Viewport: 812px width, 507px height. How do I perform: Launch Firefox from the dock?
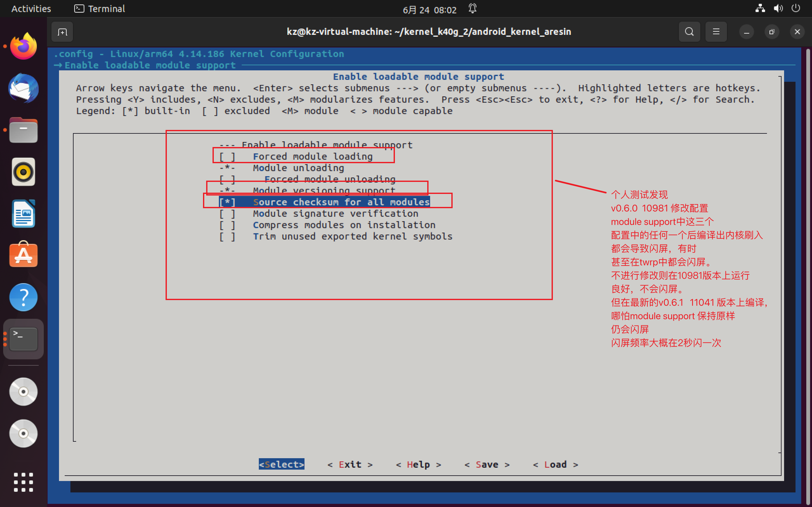tap(23, 47)
